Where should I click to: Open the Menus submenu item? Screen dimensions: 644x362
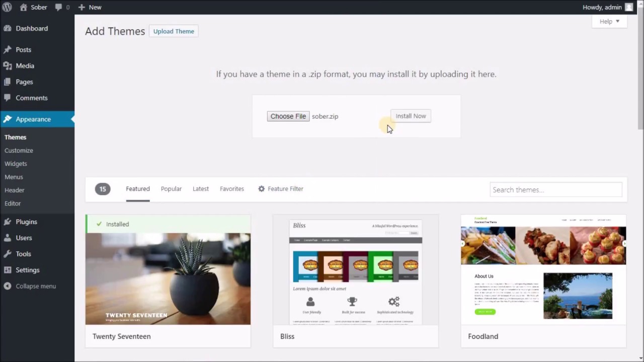pyautogui.click(x=14, y=177)
